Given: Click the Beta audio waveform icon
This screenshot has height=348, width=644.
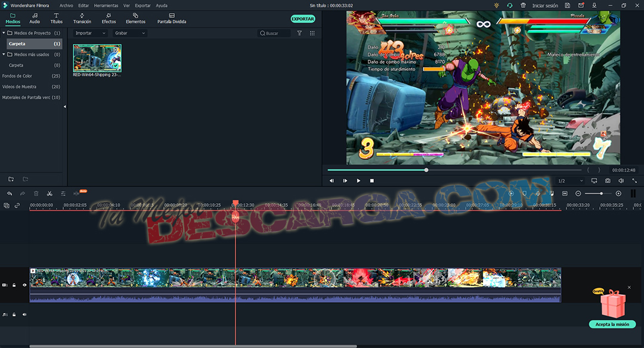Looking at the screenshot, I should click(76, 193).
